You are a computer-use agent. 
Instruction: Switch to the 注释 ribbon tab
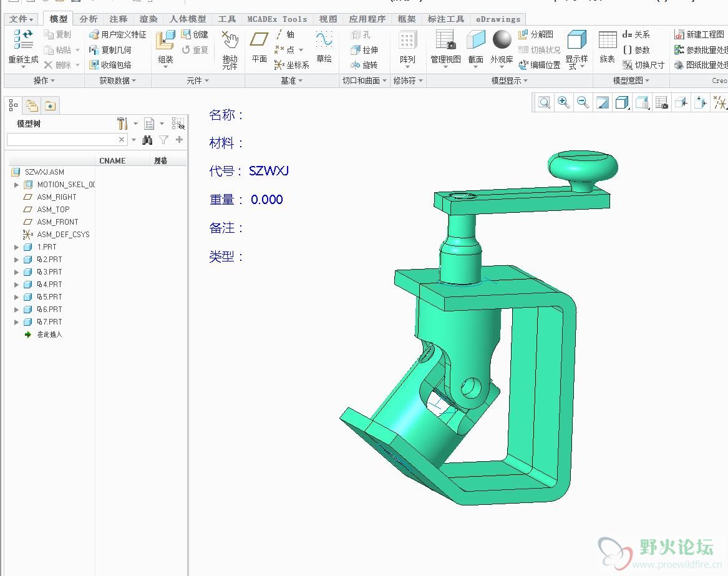click(119, 19)
